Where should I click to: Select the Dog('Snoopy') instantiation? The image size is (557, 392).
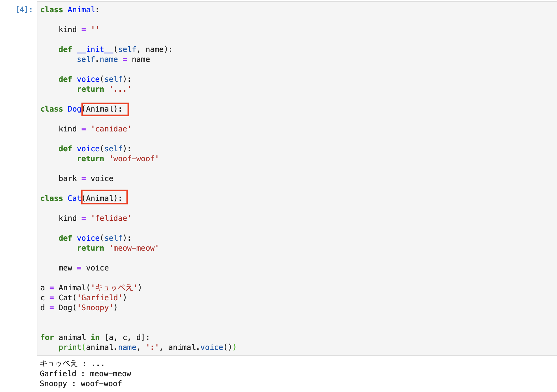[x=87, y=307]
